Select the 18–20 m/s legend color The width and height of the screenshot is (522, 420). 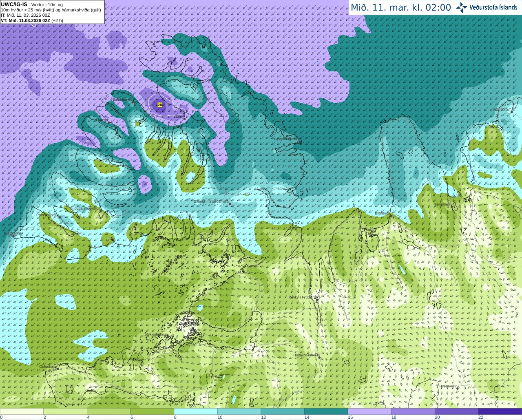coord(413,411)
